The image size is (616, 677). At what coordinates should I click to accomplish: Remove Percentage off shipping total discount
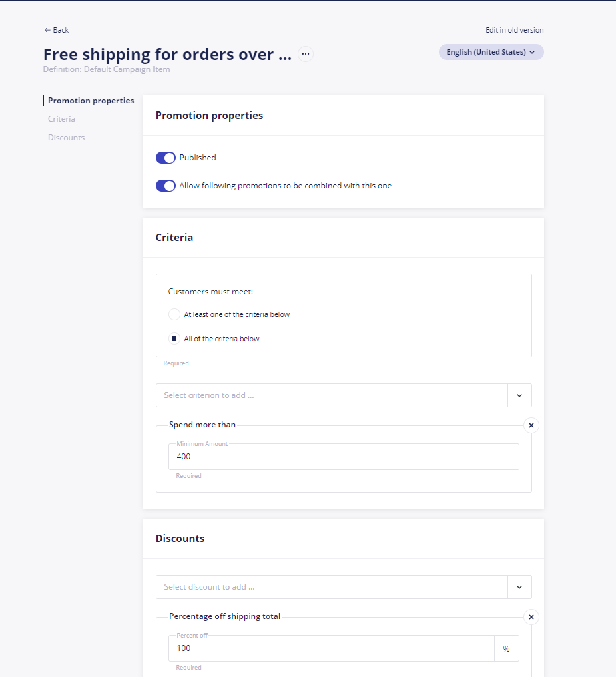point(531,617)
